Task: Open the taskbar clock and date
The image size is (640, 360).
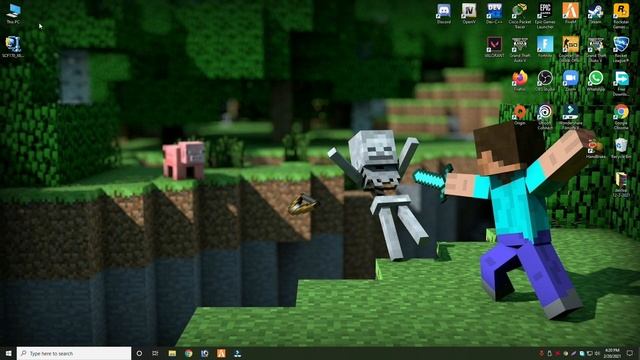Action: 612,353
